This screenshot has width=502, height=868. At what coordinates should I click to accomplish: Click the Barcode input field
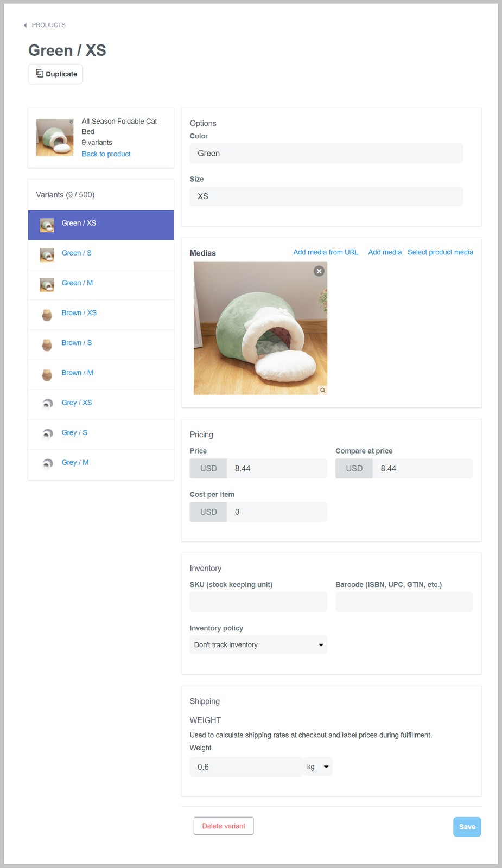pyautogui.click(x=404, y=602)
